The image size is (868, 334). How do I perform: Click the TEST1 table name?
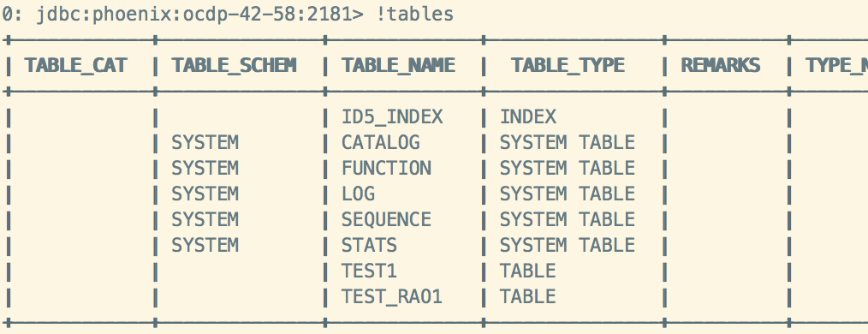(369, 271)
